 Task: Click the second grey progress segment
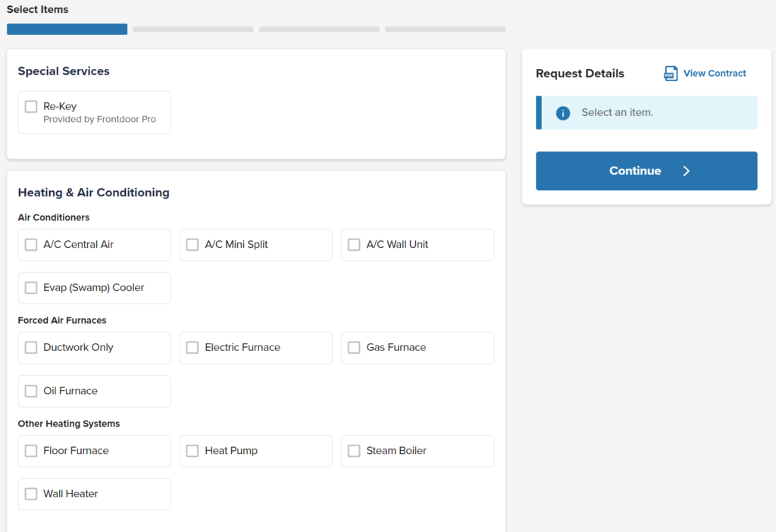pos(192,28)
